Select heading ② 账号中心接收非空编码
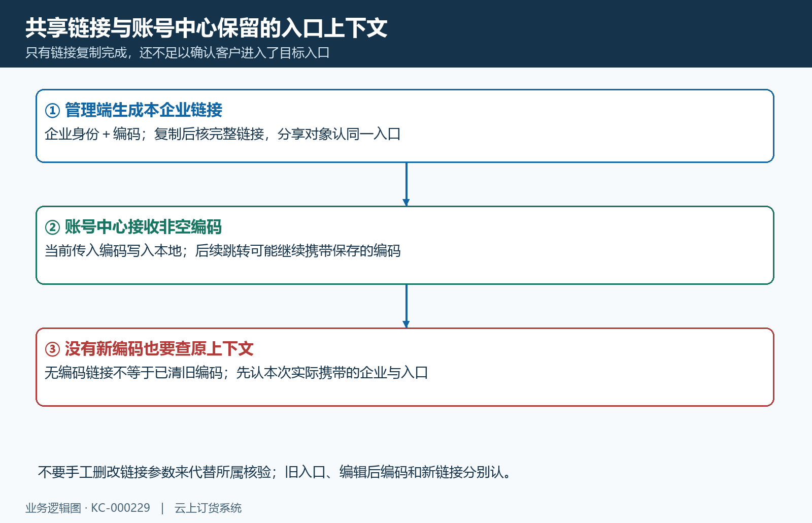The image size is (812, 523). 133,227
